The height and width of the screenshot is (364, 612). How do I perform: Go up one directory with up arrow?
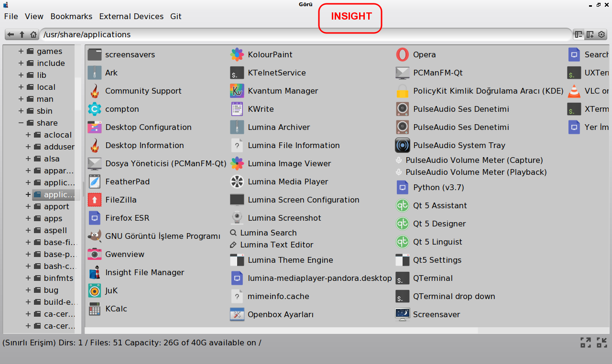click(x=22, y=34)
